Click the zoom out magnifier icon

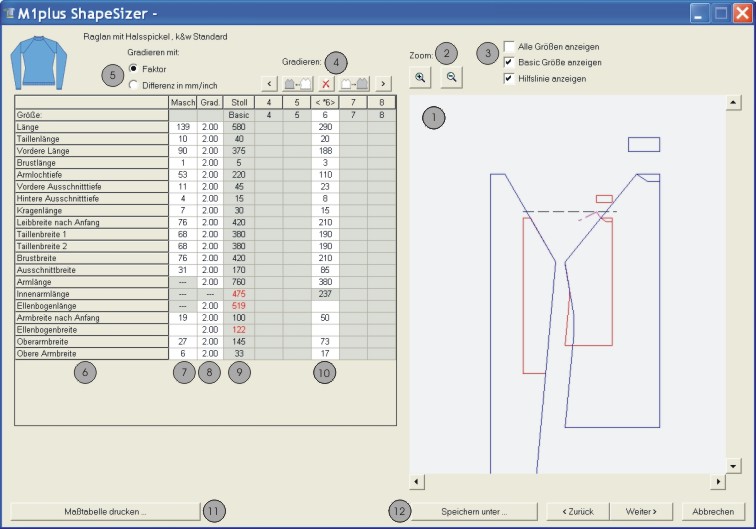pyautogui.click(x=451, y=77)
